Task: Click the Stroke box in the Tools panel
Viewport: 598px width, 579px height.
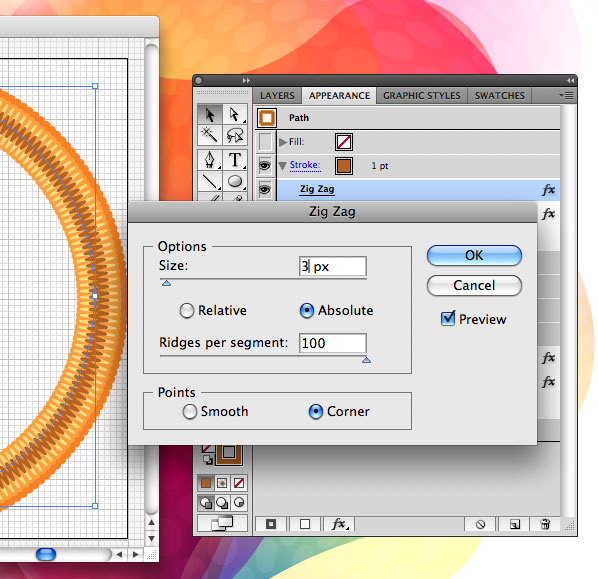Action: click(x=229, y=454)
